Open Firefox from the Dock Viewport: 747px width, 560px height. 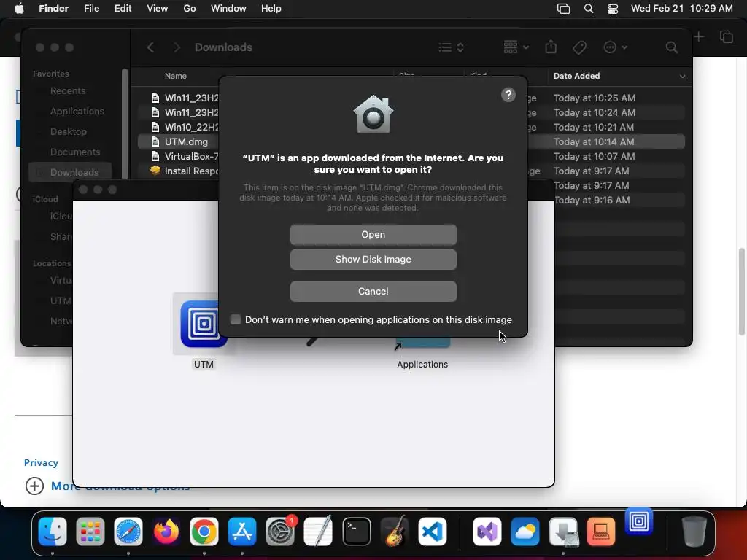pos(166,532)
